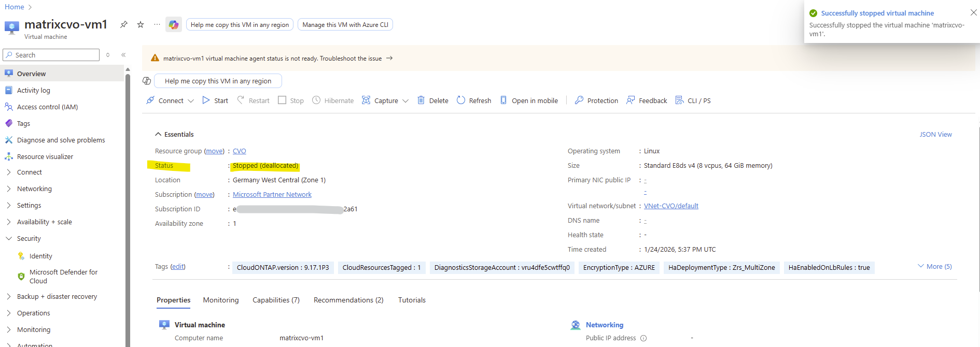The width and height of the screenshot is (980, 347).
Task: Add matrixcvo-vm1 to favorites star
Action: (141, 24)
